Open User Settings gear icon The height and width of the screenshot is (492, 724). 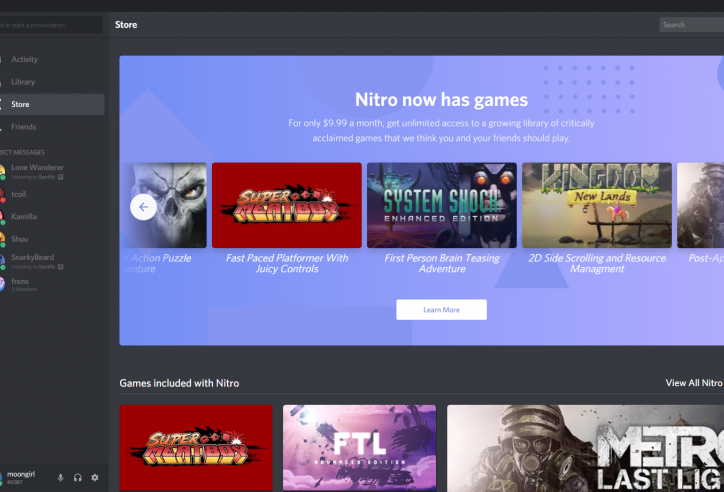pos(95,478)
